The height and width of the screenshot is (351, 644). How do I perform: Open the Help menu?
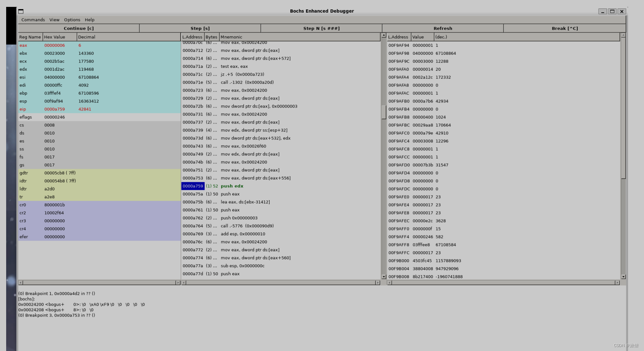point(90,20)
